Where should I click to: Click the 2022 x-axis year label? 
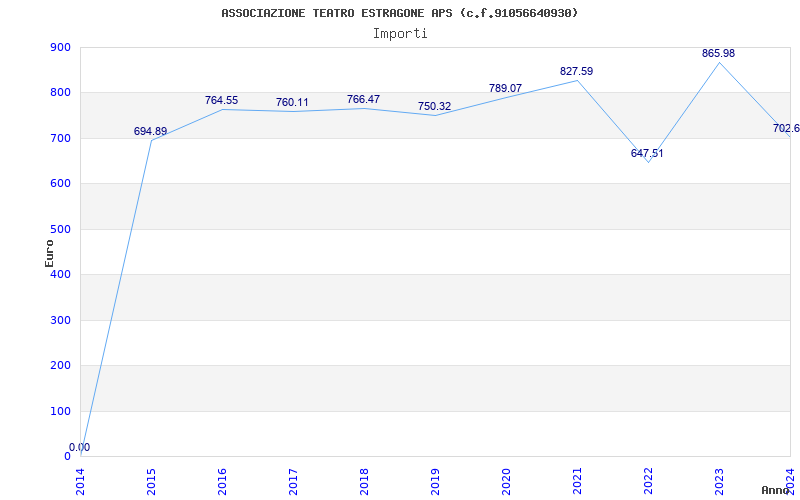tap(648, 480)
